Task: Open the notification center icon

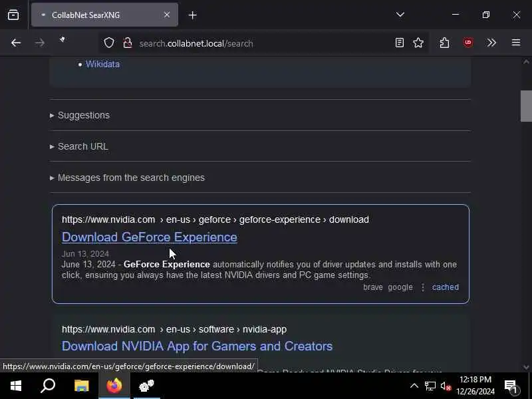Action: pos(511,386)
